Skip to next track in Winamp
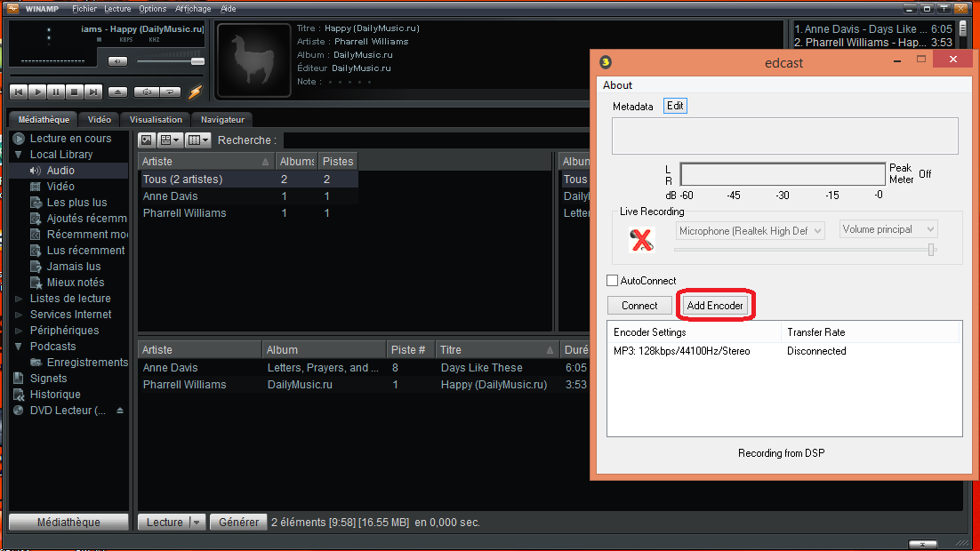 [x=93, y=92]
